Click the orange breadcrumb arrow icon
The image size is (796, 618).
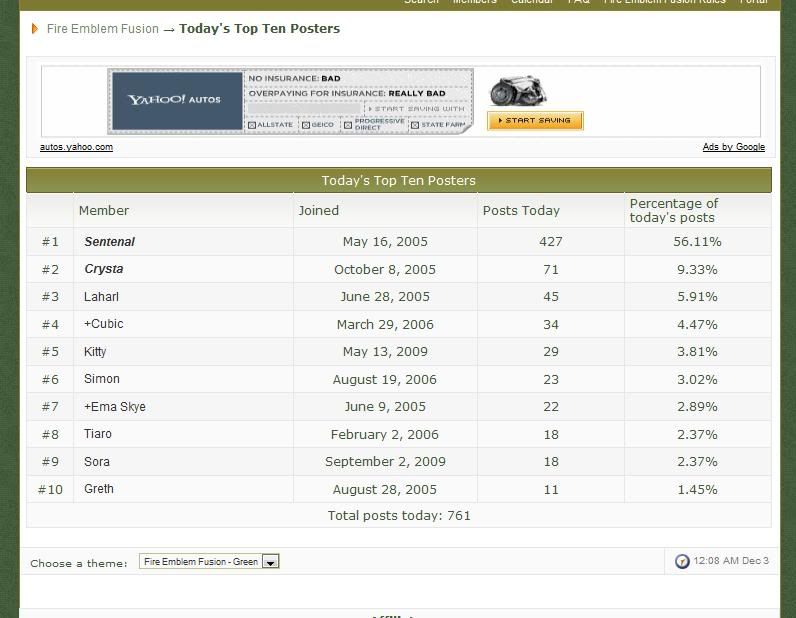pos(36,29)
